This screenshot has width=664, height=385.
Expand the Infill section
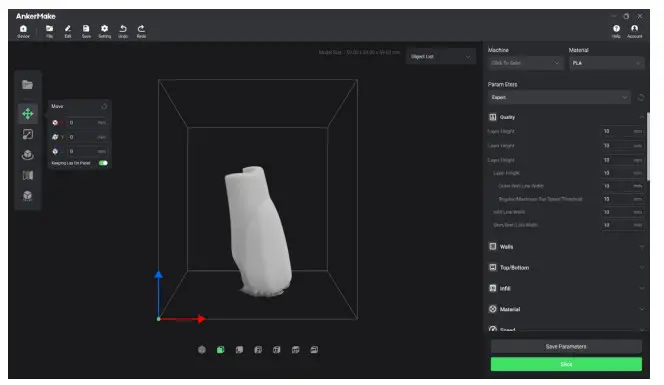[642, 288]
